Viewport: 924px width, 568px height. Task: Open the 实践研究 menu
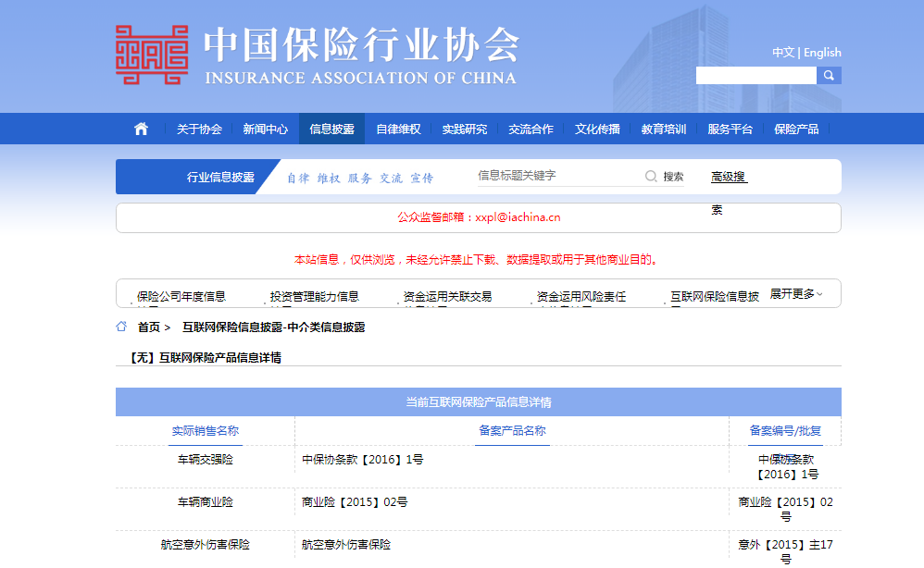(x=465, y=129)
